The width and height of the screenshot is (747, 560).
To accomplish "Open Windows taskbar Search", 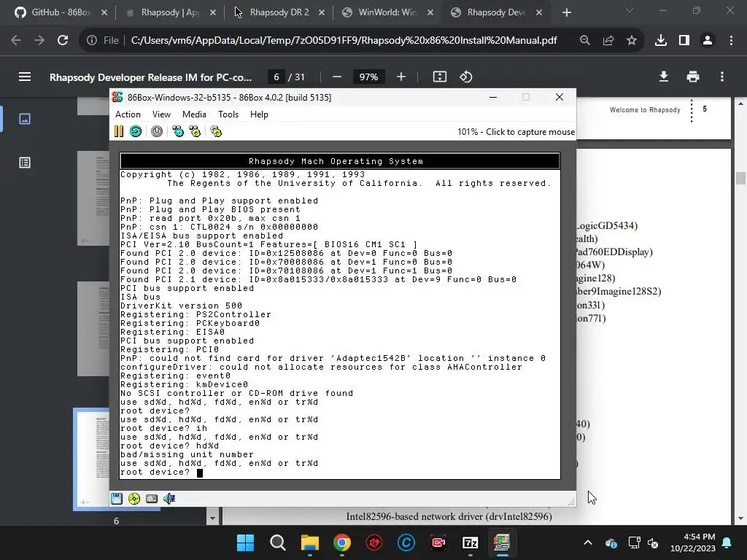I will 278,542.
